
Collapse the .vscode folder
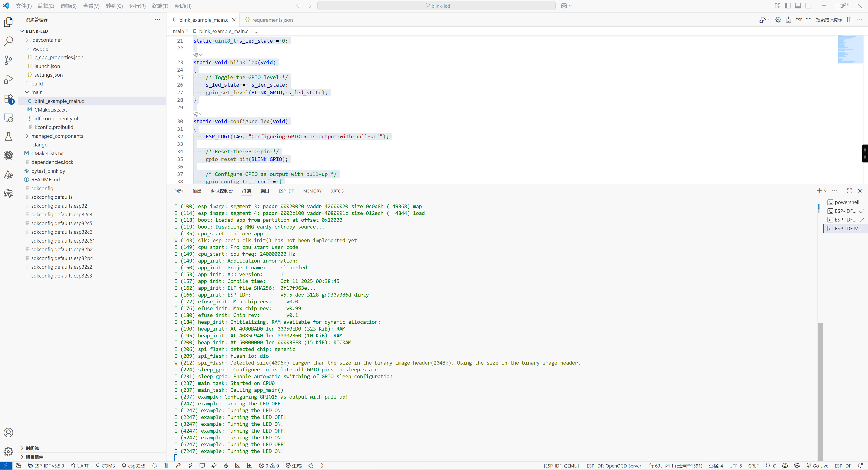pos(40,49)
